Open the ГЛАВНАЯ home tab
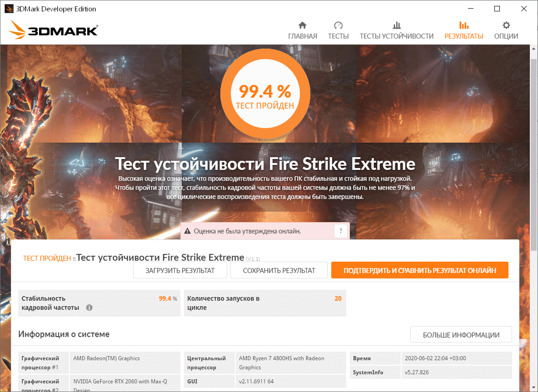 [302, 30]
